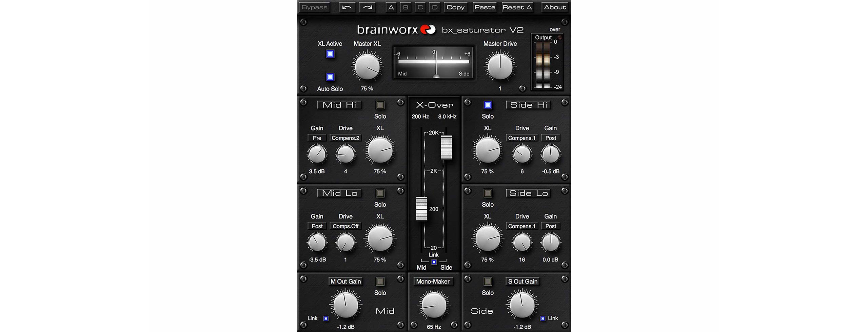868x332 pixels.
Task: Click the Master XL knob
Action: (367, 66)
